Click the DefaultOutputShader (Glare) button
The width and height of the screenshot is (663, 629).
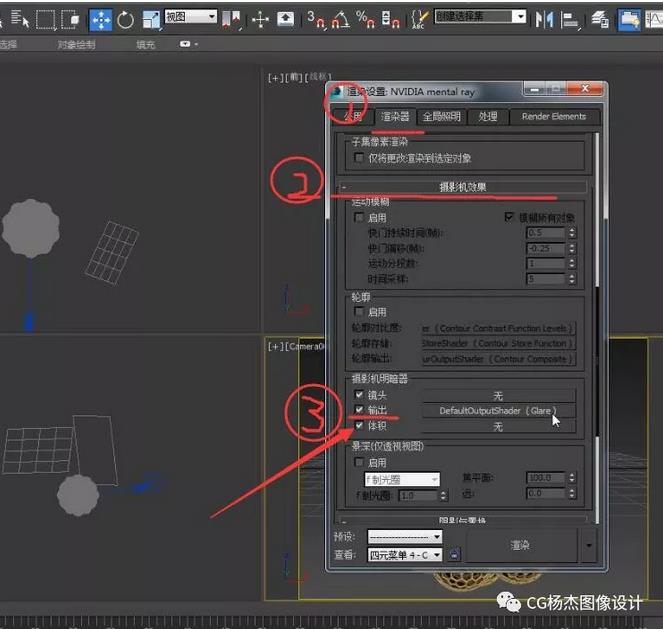(x=498, y=411)
